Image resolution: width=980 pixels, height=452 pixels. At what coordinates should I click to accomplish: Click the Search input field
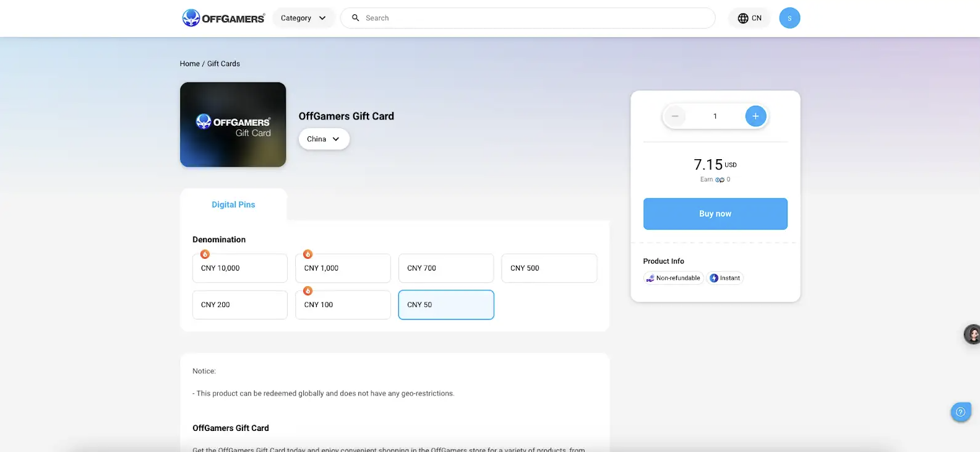tap(528, 18)
